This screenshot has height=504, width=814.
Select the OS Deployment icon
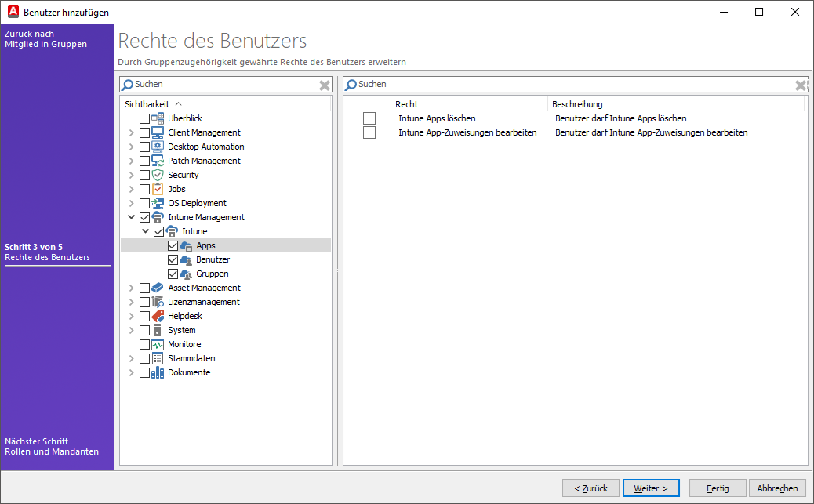pos(156,202)
